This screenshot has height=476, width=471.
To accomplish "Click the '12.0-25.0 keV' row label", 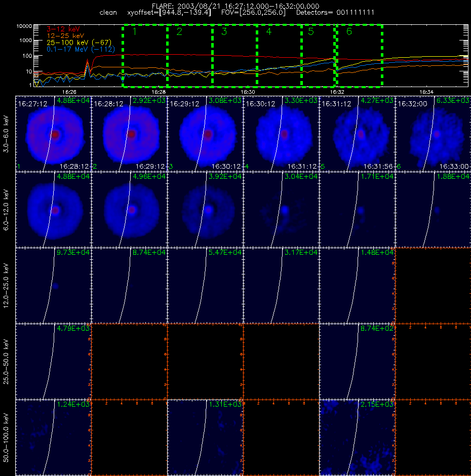I will [x=6, y=286].
